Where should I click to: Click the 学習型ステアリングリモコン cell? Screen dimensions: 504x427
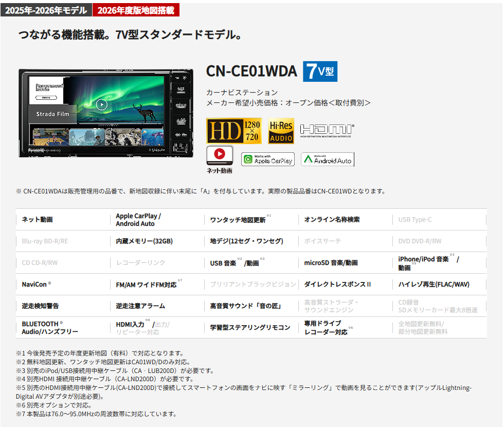(x=251, y=328)
